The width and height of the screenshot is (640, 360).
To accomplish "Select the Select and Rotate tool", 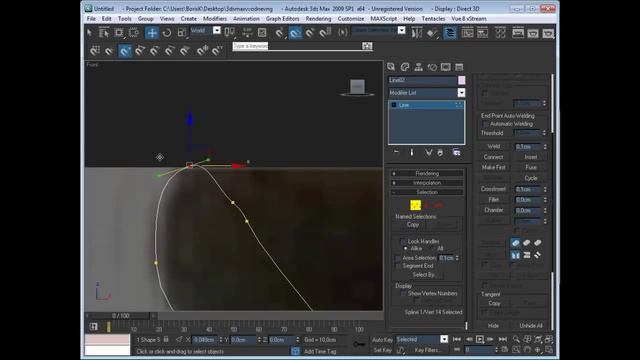I will (x=167, y=33).
